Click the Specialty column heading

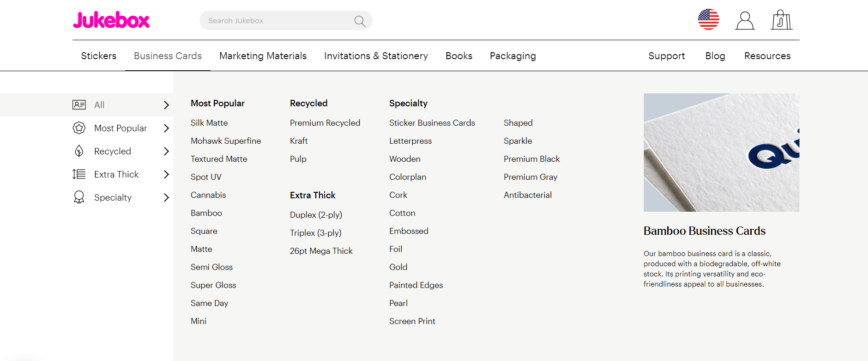[x=408, y=104]
